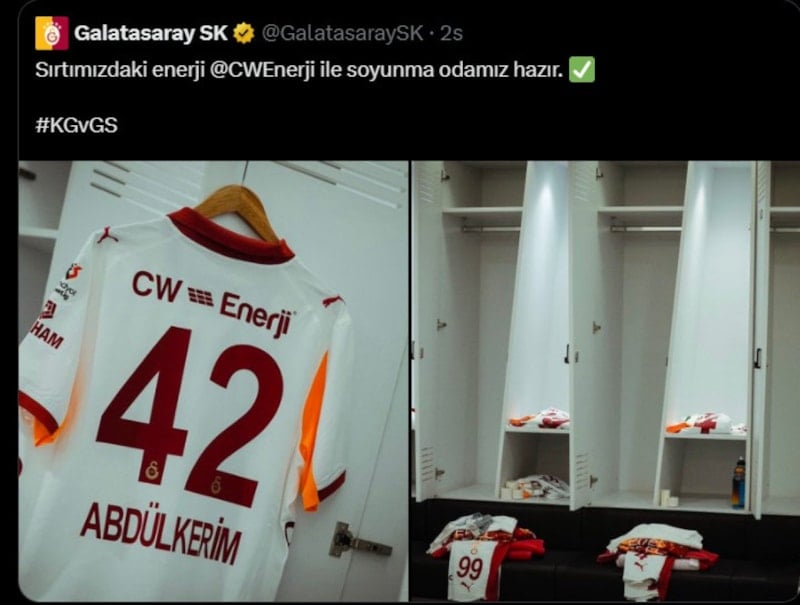
Task: Open the Galatasaray SK profile avatar
Action: (x=52, y=33)
